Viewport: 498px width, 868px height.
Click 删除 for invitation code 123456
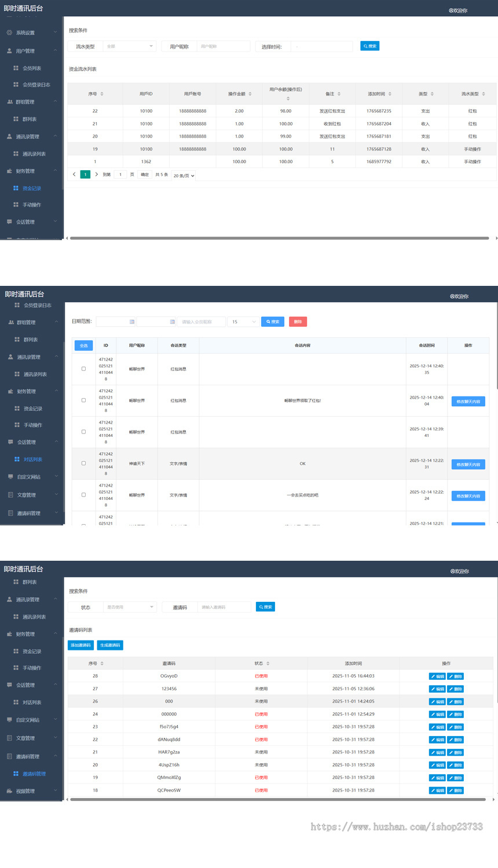456,689
